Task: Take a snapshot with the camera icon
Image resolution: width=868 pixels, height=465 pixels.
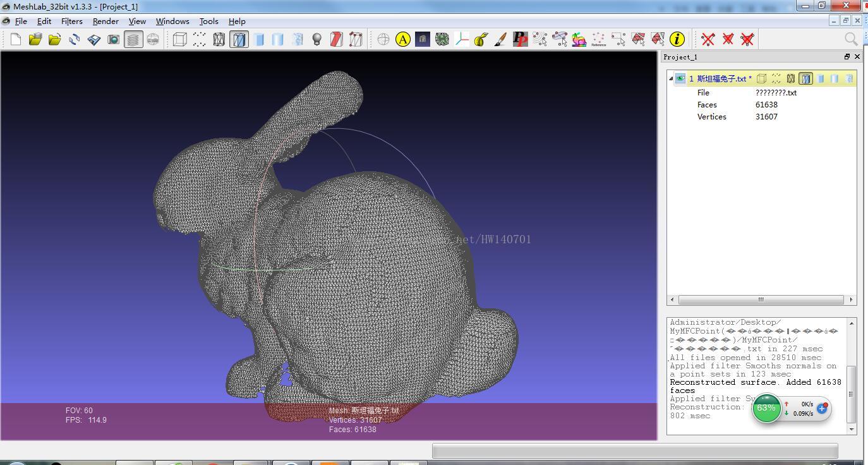Action: 114,39
